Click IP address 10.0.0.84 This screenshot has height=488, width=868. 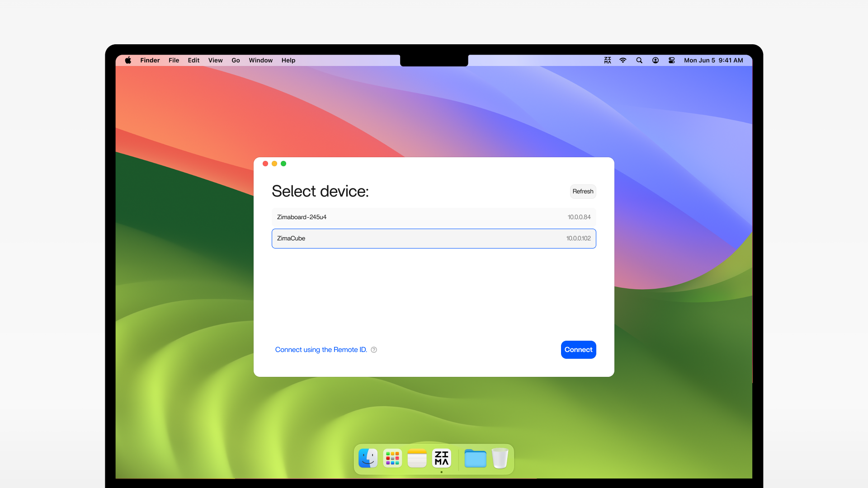coord(579,217)
